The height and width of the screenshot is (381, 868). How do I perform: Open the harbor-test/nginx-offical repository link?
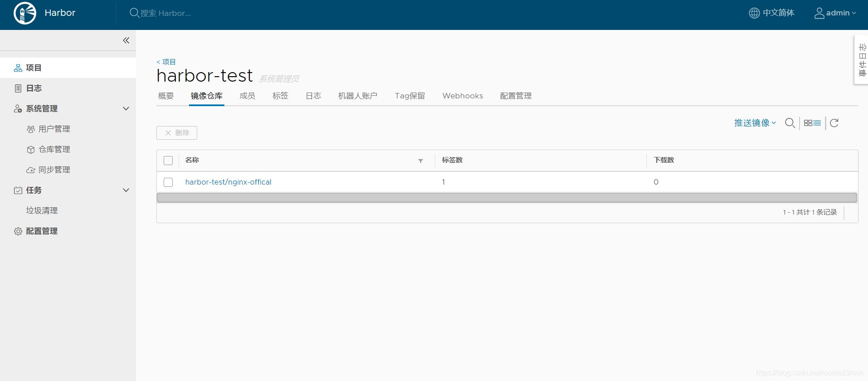[x=228, y=182]
